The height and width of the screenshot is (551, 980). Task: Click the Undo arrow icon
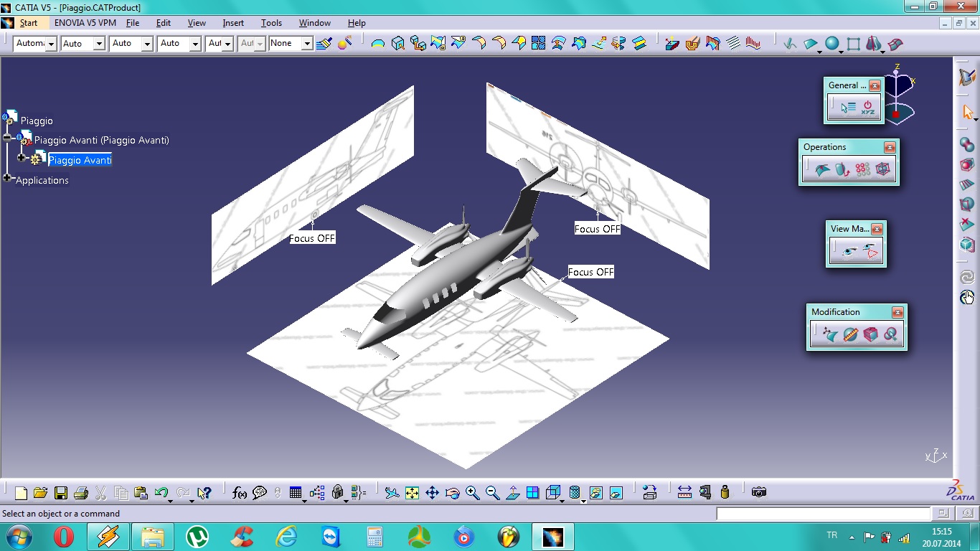[x=161, y=493]
